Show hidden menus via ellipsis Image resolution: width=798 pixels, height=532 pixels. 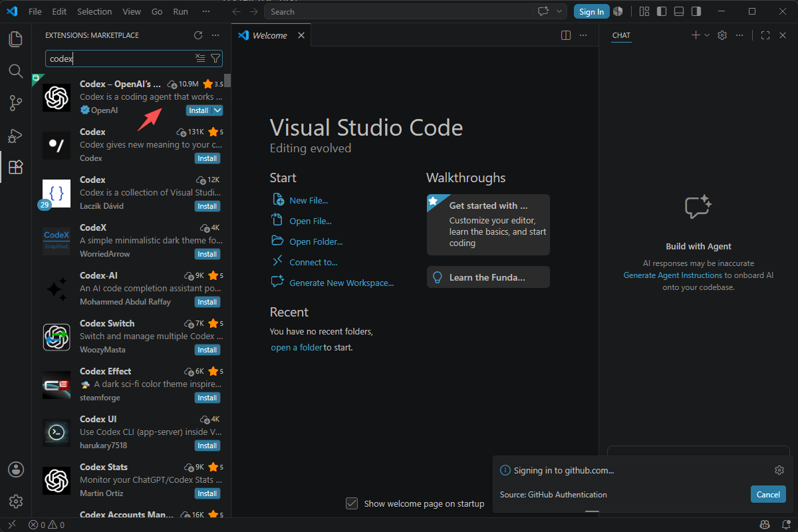click(x=206, y=11)
